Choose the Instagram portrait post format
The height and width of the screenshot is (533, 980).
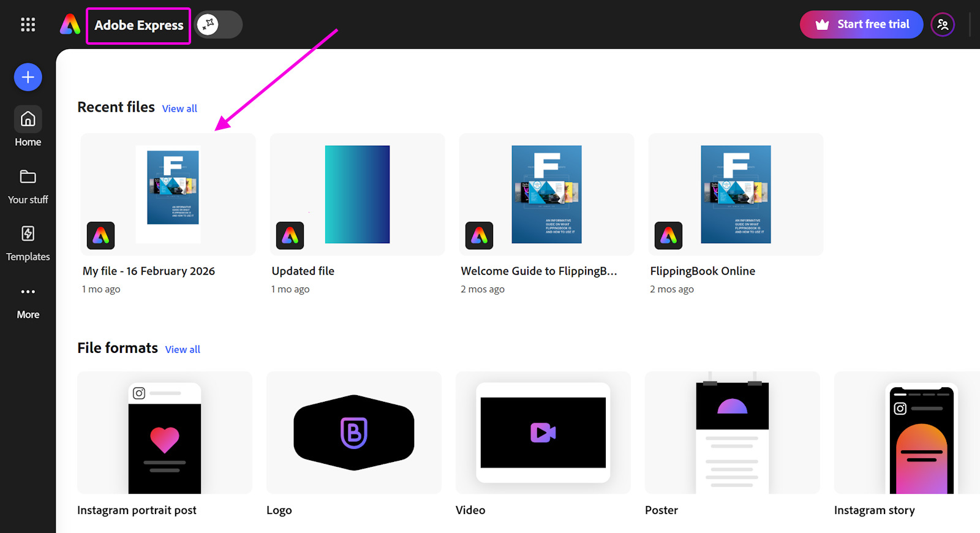[x=165, y=433]
